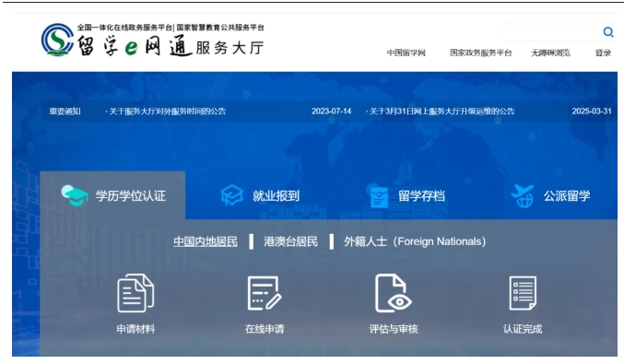Click the 评估与审核 eye document icon
624x364 pixels.
(x=394, y=293)
